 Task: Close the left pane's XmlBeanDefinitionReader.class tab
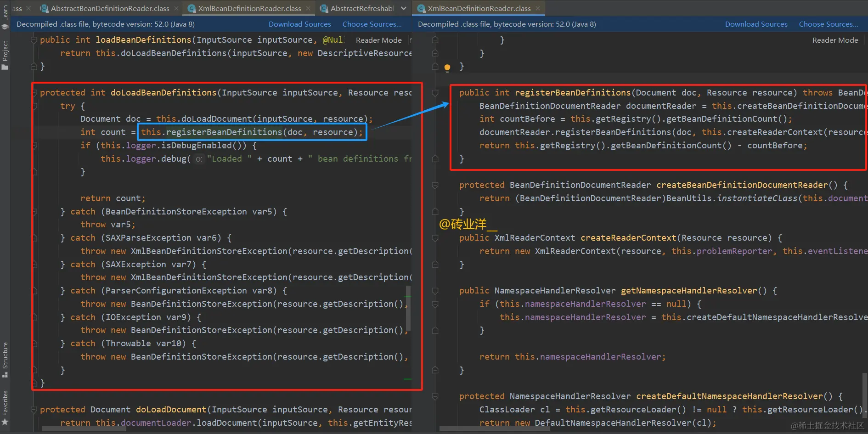pyautogui.click(x=308, y=8)
